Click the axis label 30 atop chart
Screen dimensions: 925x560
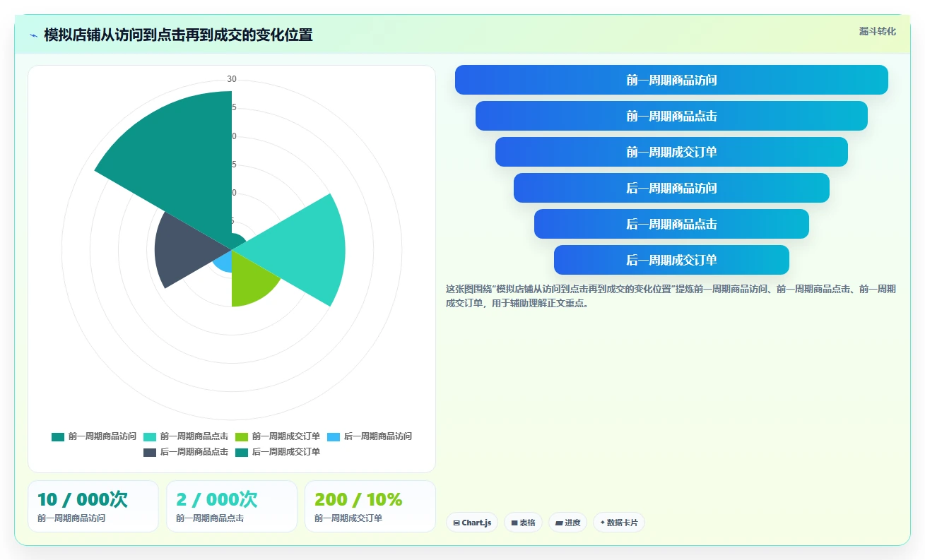click(232, 79)
